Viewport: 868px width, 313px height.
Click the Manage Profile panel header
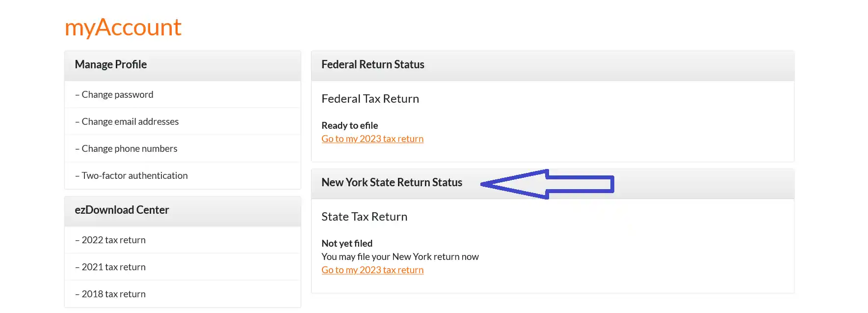tap(111, 64)
